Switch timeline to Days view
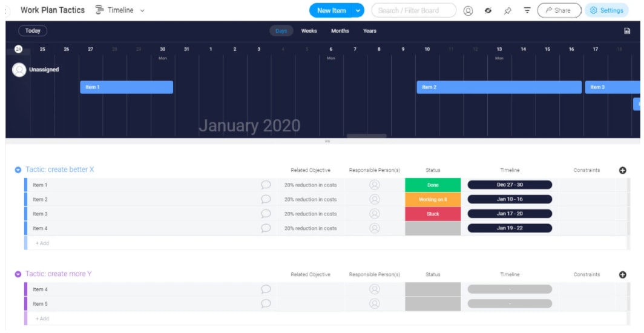Screen dimensions: 644x333 coord(281,31)
